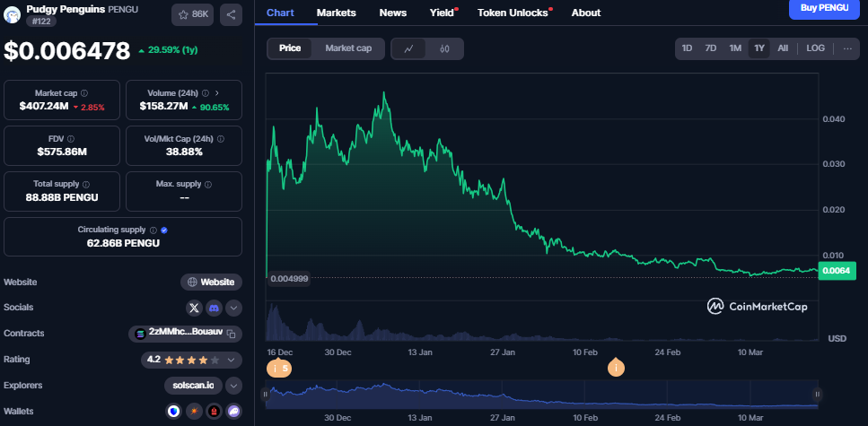Open the Yield tab
Image resolution: width=868 pixels, height=426 pixels.
coord(443,13)
